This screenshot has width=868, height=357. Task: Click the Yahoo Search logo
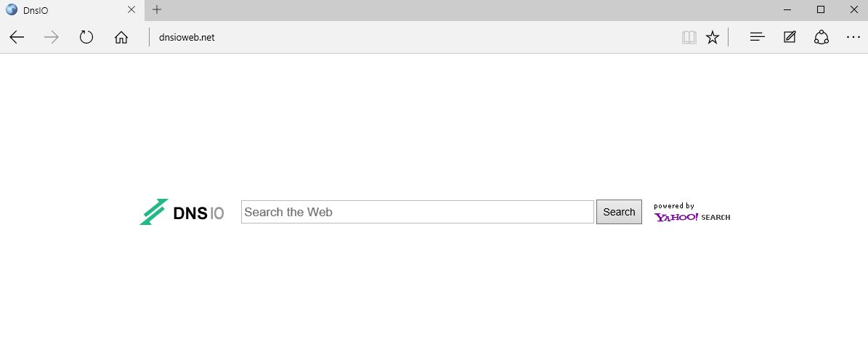pos(691,216)
